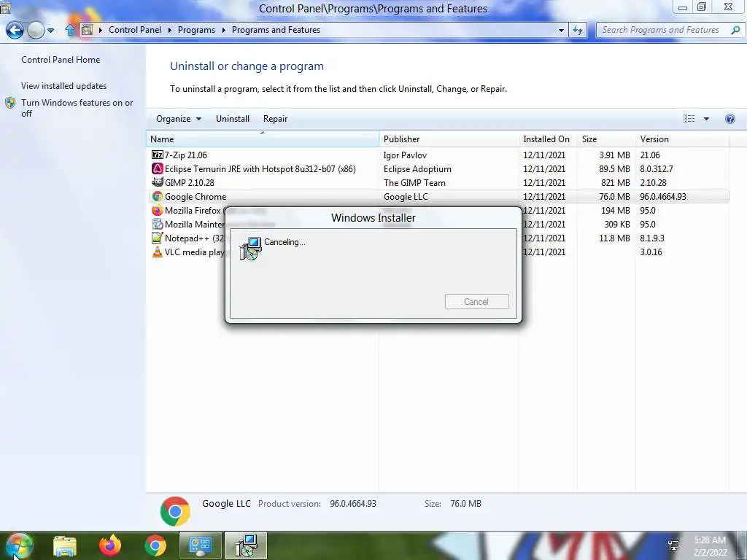This screenshot has width=747, height=560.
Task: Open Google Chrome from taskbar
Action: (x=155, y=545)
